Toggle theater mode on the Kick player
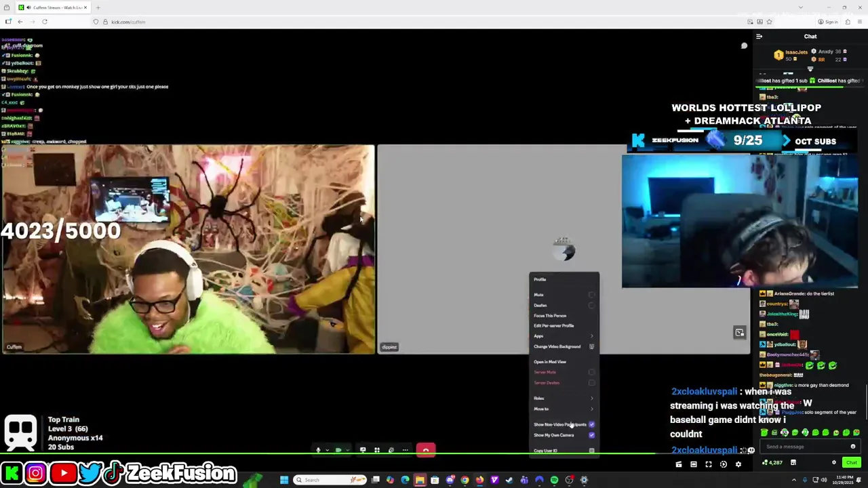Screen dimensions: 868x488 694,464
